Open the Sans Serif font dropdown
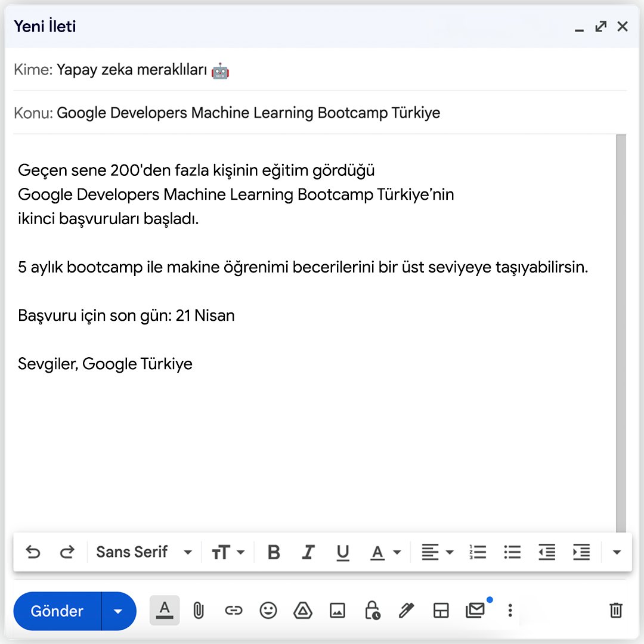This screenshot has height=644, width=644. (144, 552)
